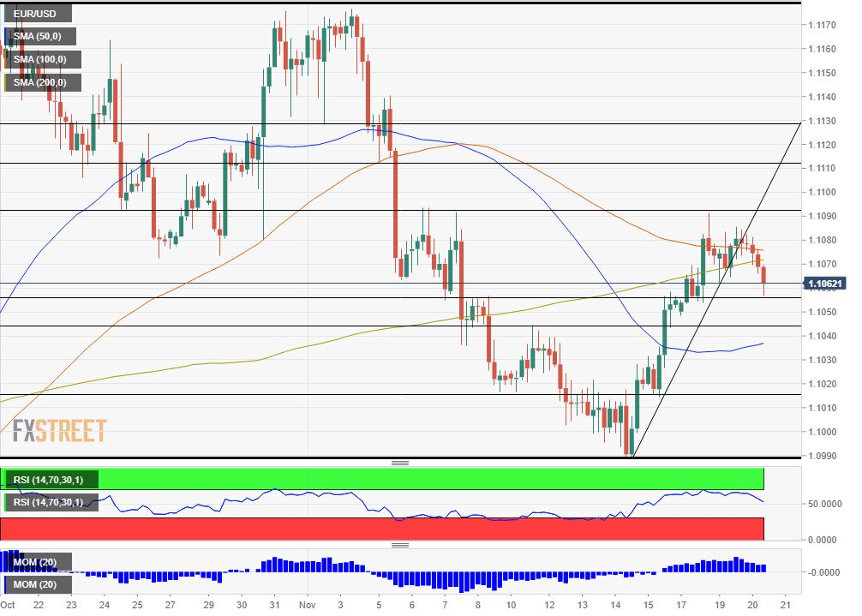Click the Nov label on the time axis
This screenshot has width=862, height=616.
click(309, 605)
